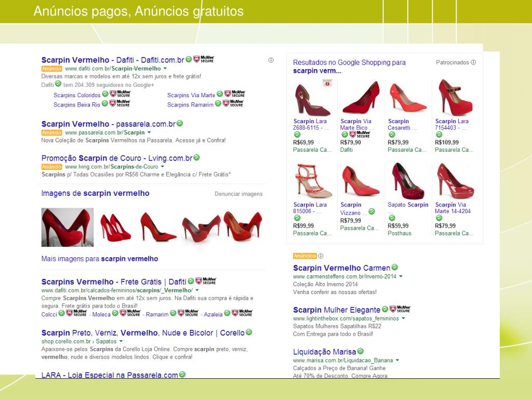Click the green checkmark after passarela.com.br title
Image resolution: width=532 pixels, height=399 pixels.
tap(180, 124)
